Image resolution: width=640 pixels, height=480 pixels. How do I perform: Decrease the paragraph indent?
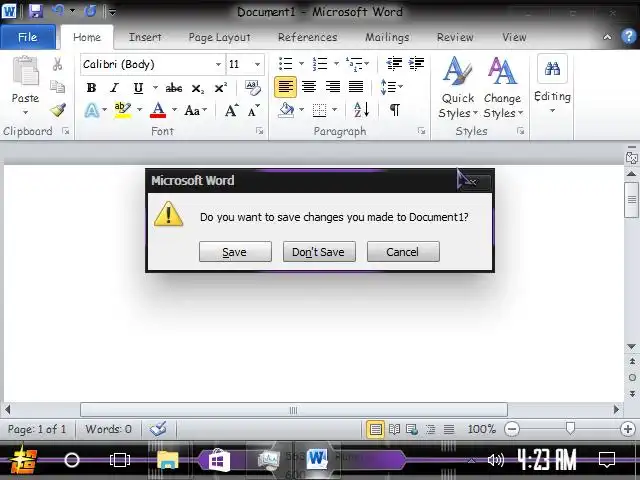(394, 64)
